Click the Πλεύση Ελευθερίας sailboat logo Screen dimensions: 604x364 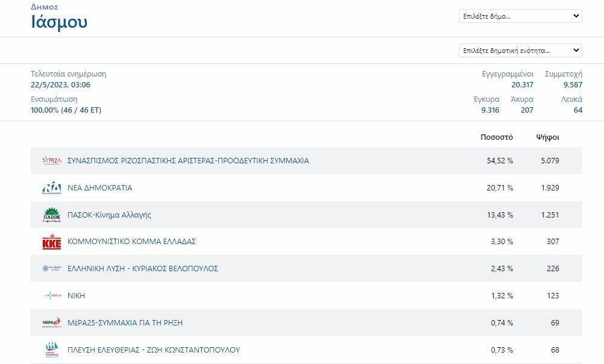[52, 350]
